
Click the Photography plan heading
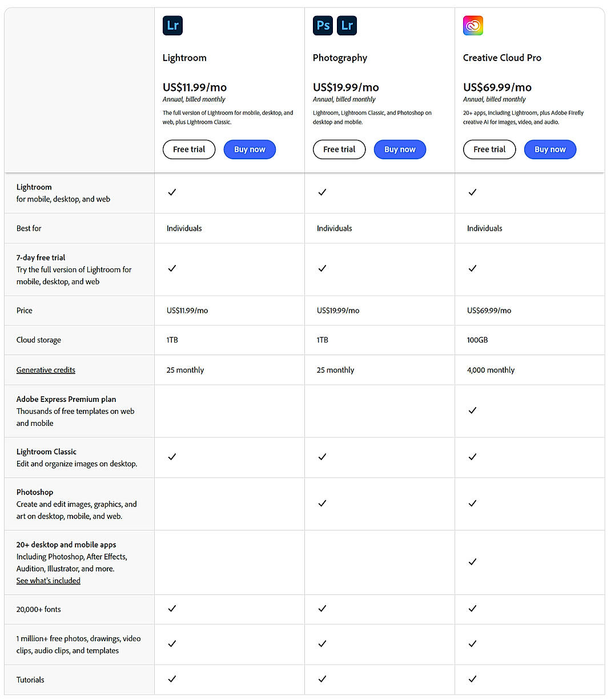point(340,58)
